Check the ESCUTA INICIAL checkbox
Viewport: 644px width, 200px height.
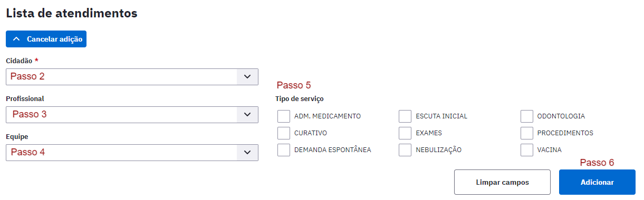pos(405,116)
